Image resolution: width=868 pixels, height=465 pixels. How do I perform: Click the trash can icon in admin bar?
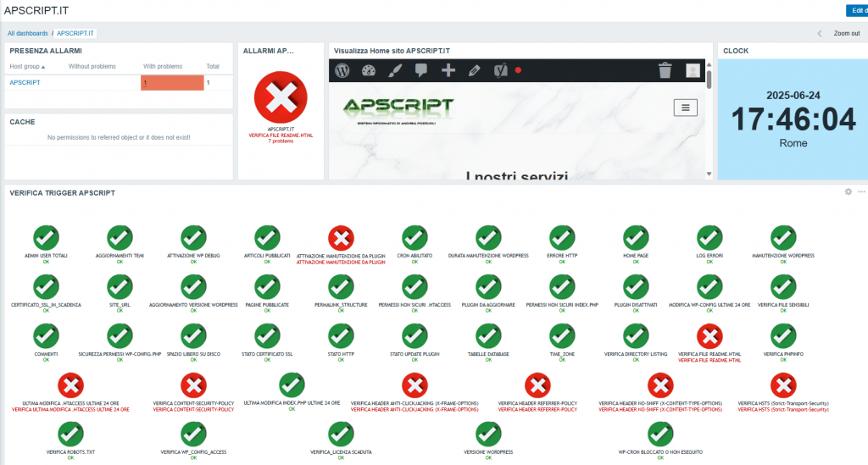pos(665,71)
